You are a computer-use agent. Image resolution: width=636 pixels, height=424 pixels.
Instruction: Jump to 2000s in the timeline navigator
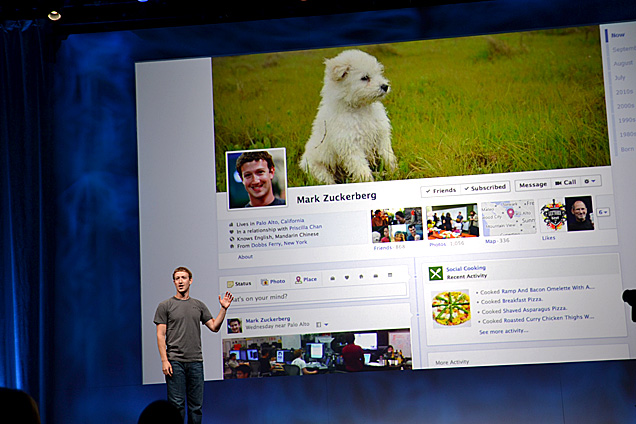click(625, 106)
